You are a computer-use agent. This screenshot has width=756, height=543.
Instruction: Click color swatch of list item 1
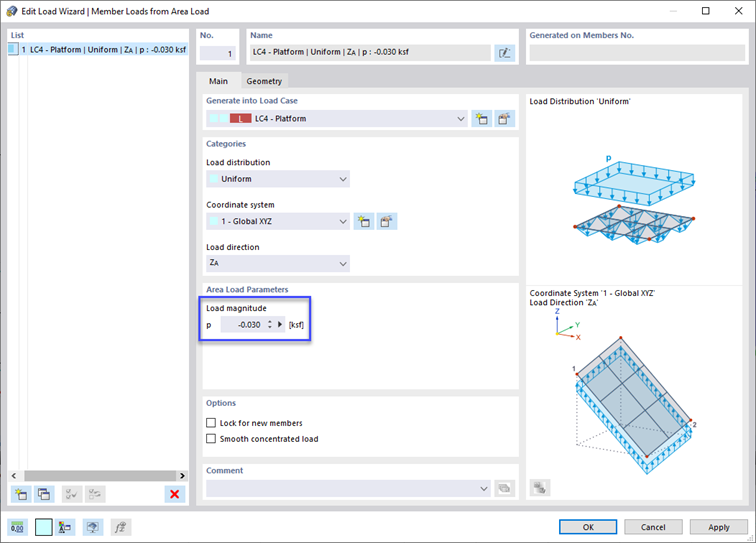coord(13,49)
